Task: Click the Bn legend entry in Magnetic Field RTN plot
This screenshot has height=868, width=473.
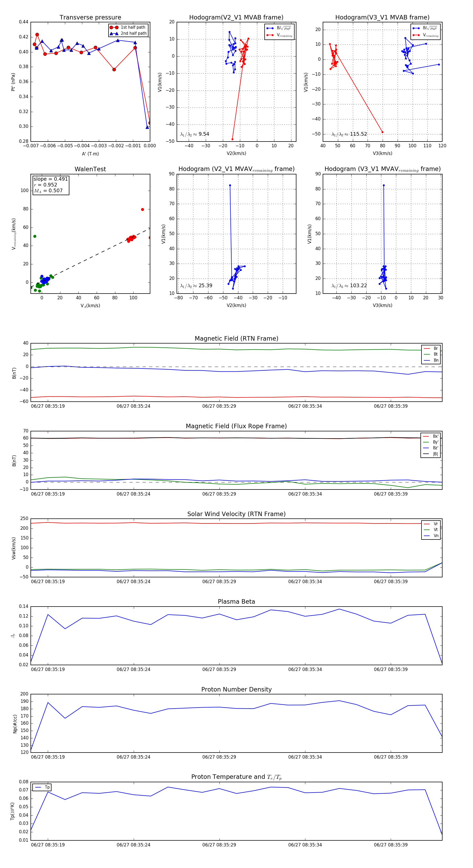Action: [x=431, y=360]
